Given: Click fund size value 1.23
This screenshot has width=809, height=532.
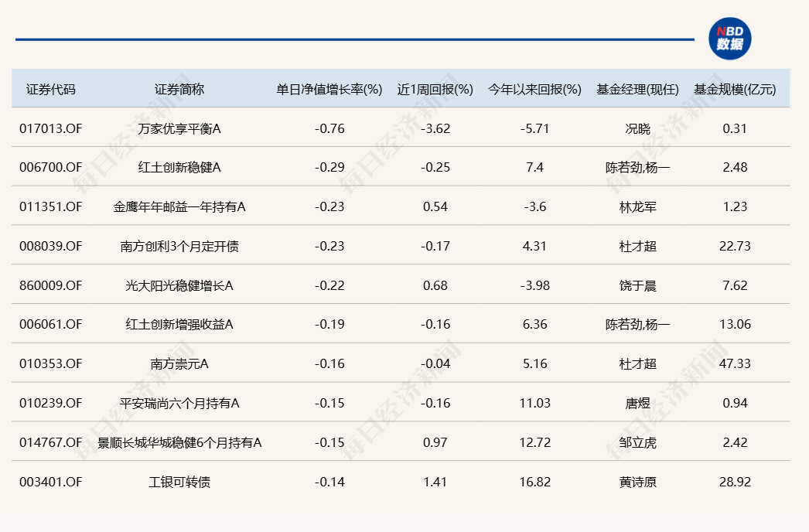Looking at the screenshot, I should point(735,206).
